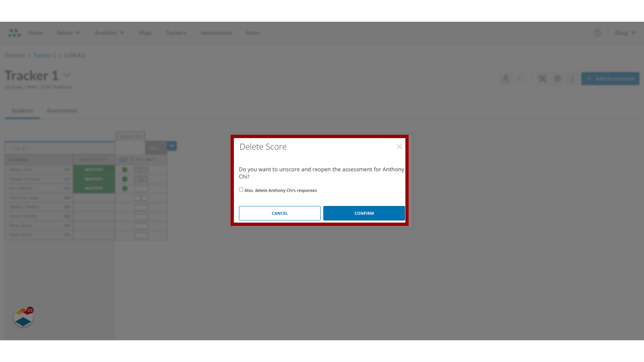Switch to the Assessments tab
Image resolution: width=644 pixels, height=362 pixels.
click(62, 111)
